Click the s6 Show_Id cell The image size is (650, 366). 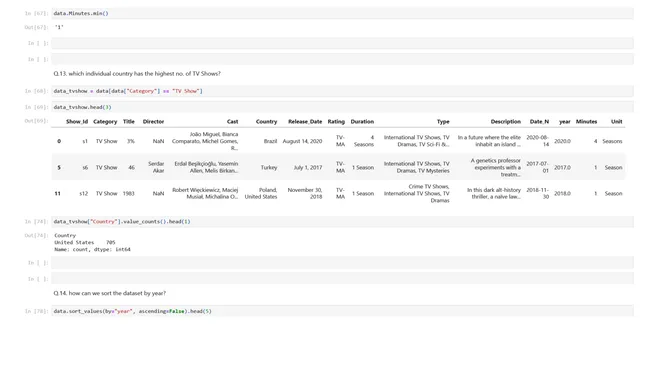85,167
